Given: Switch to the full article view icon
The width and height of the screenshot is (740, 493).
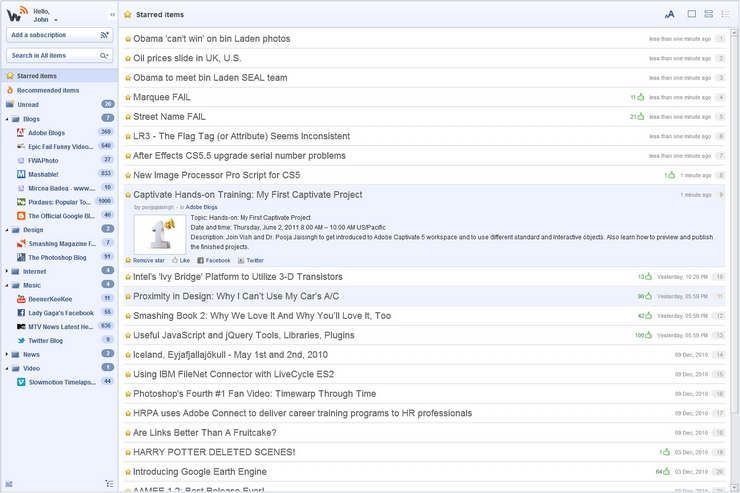Looking at the screenshot, I should (x=691, y=14).
